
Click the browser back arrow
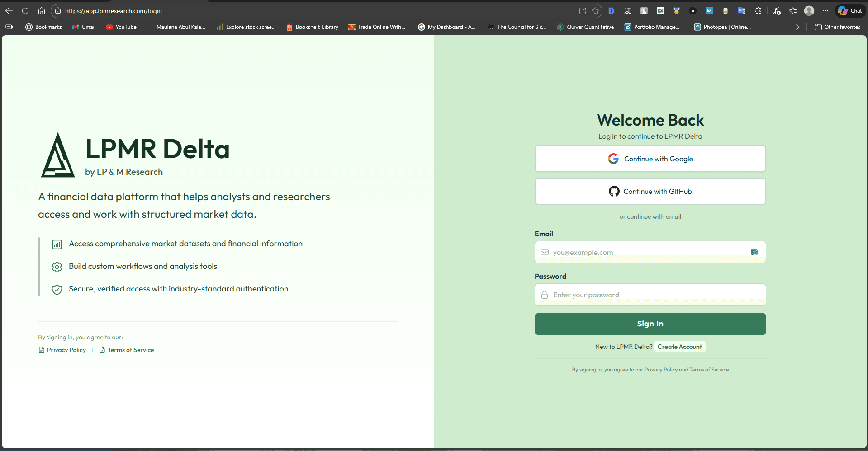click(x=9, y=11)
